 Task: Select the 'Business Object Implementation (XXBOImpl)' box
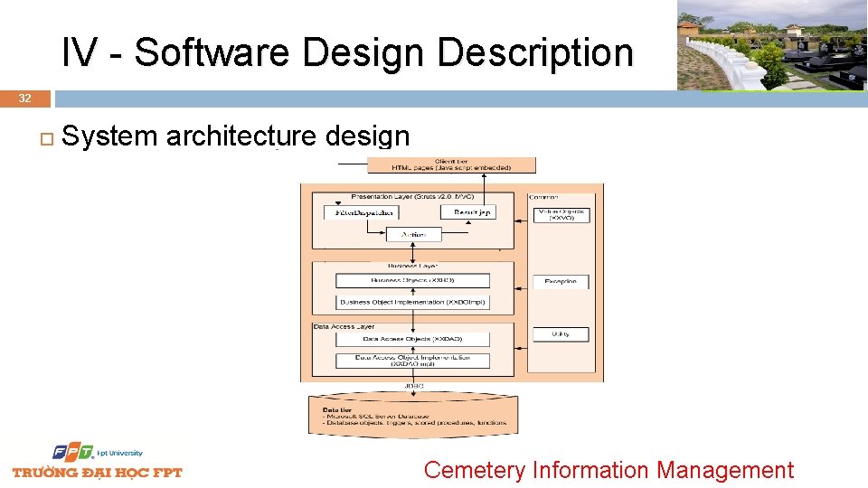(x=412, y=303)
